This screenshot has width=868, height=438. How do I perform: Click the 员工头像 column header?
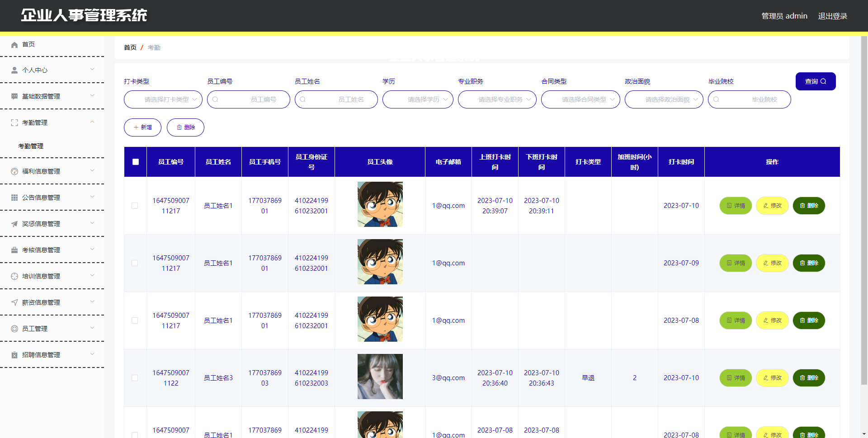[380, 162]
